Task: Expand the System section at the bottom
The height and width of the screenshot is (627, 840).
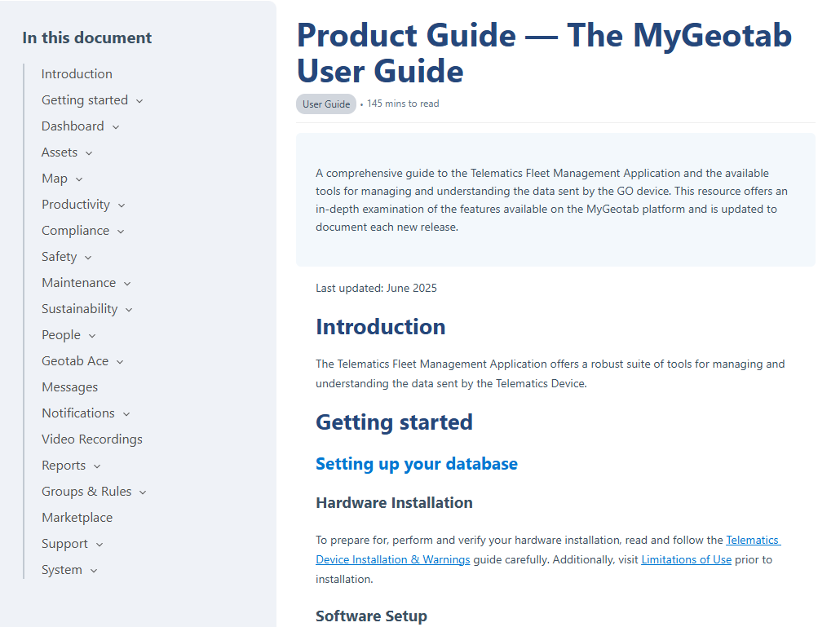Action: tap(92, 569)
